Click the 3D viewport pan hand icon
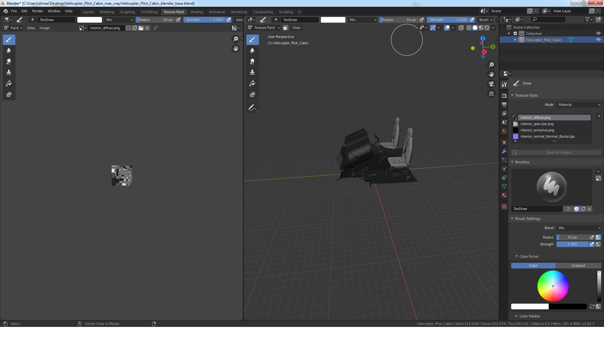The image size is (604, 364). pyautogui.click(x=491, y=74)
